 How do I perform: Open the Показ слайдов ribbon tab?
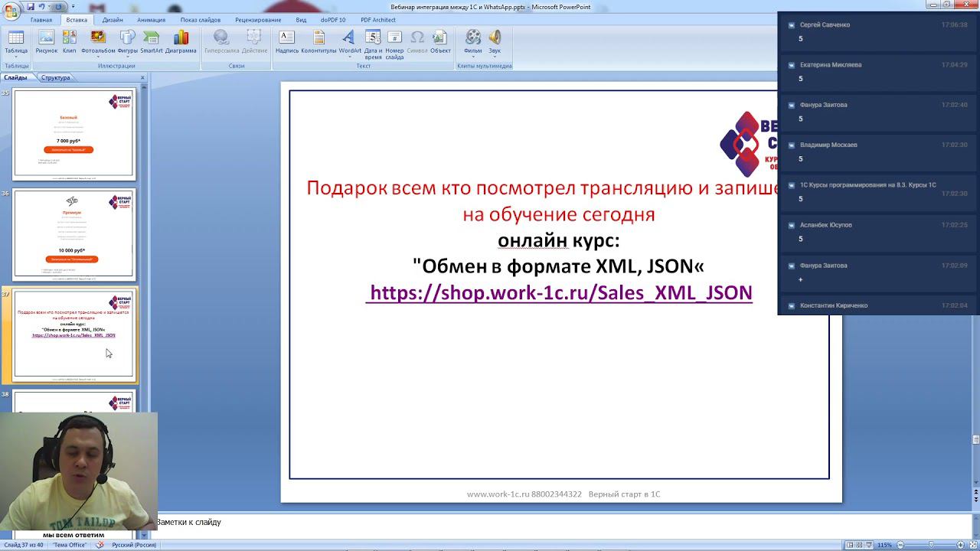[201, 20]
